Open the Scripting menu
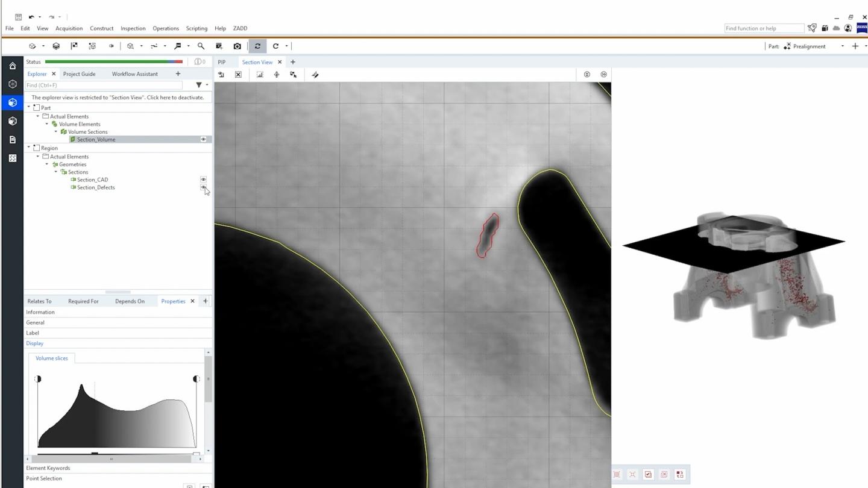The width and height of the screenshot is (868, 488). 197,28
